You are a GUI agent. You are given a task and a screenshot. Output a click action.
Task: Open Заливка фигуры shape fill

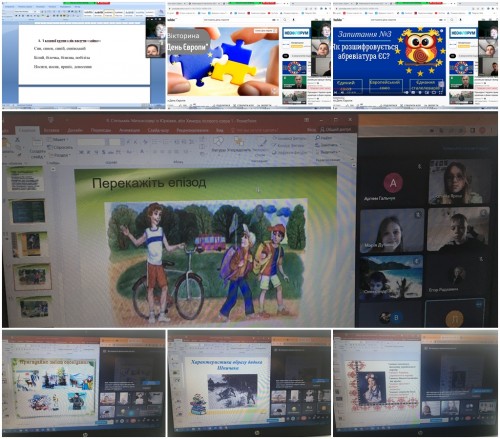pos(289,138)
